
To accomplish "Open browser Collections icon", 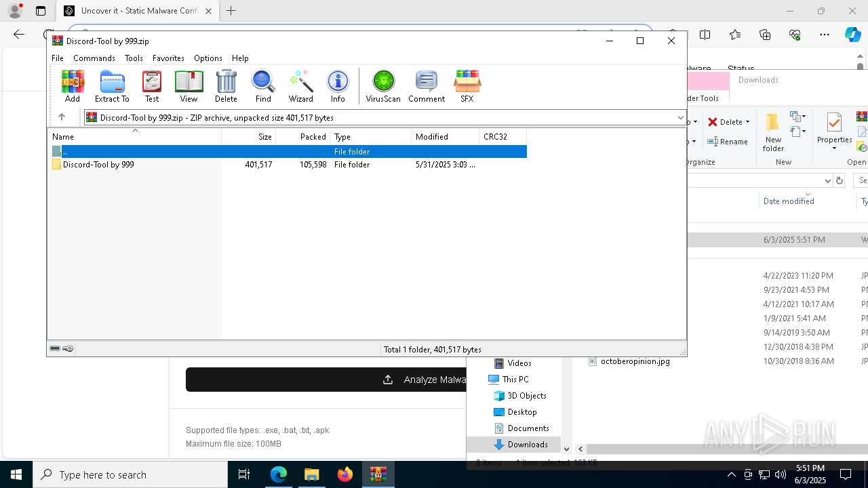I will (765, 35).
